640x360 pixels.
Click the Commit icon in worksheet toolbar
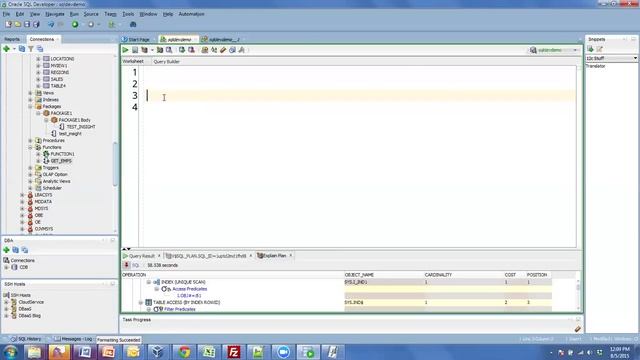(x=182, y=50)
